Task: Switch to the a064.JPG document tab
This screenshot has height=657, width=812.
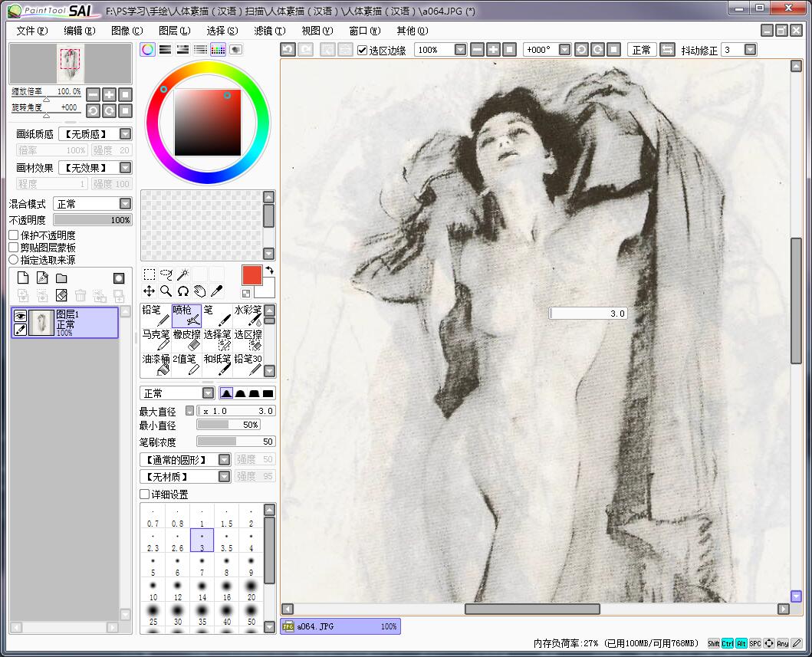Action: [340, 626]
